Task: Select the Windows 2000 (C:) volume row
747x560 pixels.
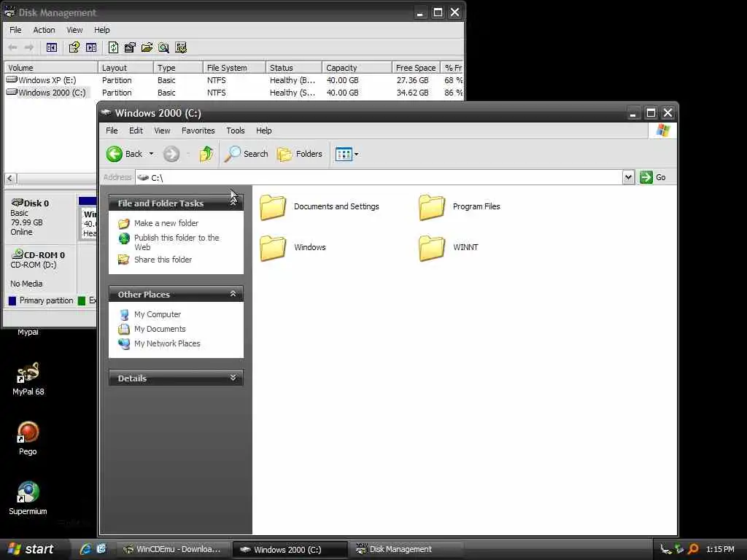Action: click(233, 93)
